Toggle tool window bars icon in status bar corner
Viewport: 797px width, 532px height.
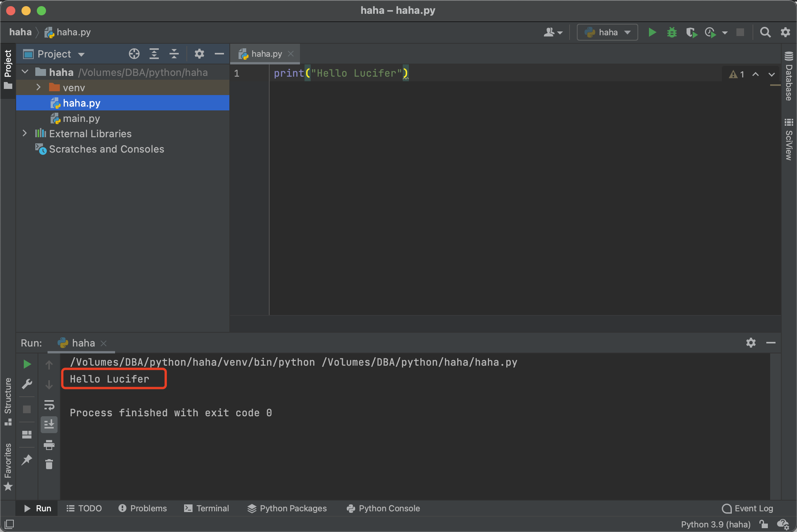click(x=9, y=524)
